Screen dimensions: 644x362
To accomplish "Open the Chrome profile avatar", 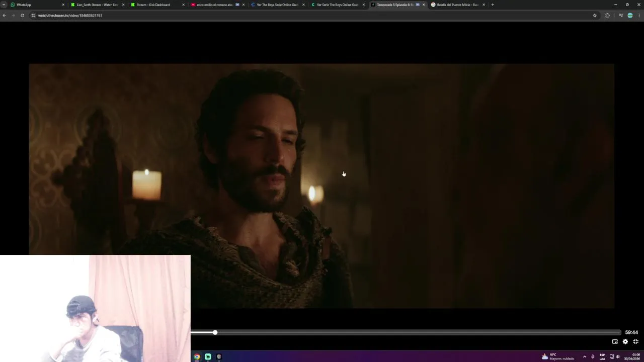I will coord(630,16).
